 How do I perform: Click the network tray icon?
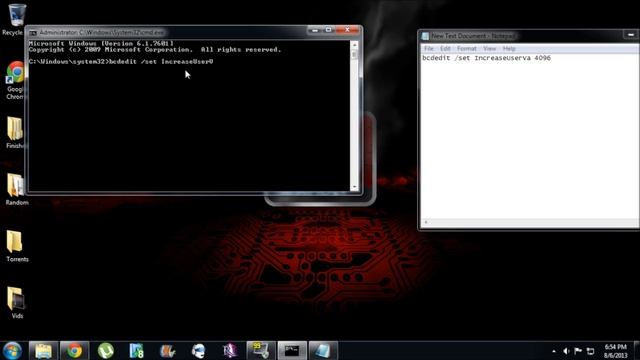(590, 351)
